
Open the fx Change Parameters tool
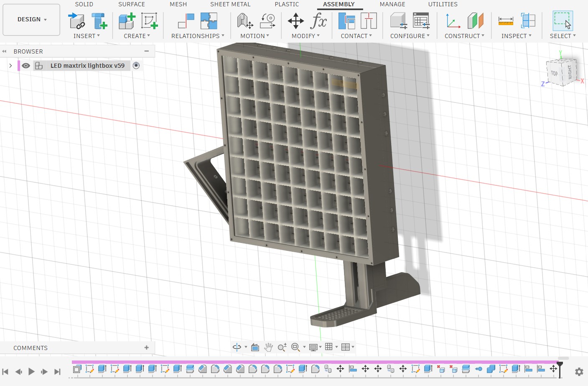point(318,20)
